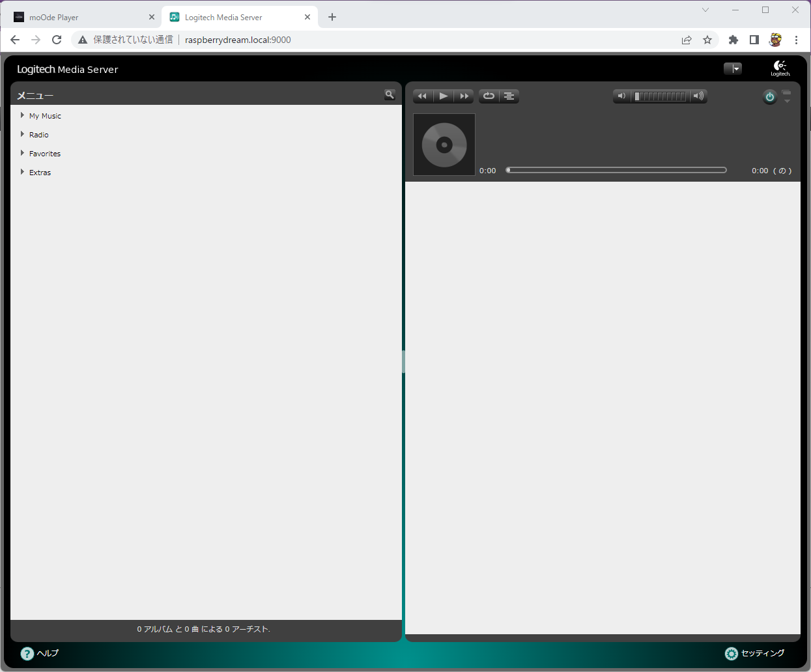Toggle shuffle playlist button

coord(509,96)
